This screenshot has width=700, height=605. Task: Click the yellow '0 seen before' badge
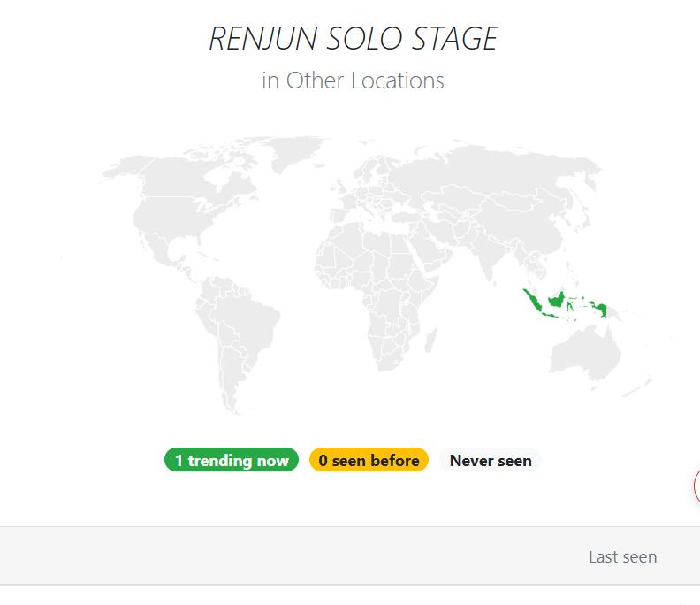[369, 460]
